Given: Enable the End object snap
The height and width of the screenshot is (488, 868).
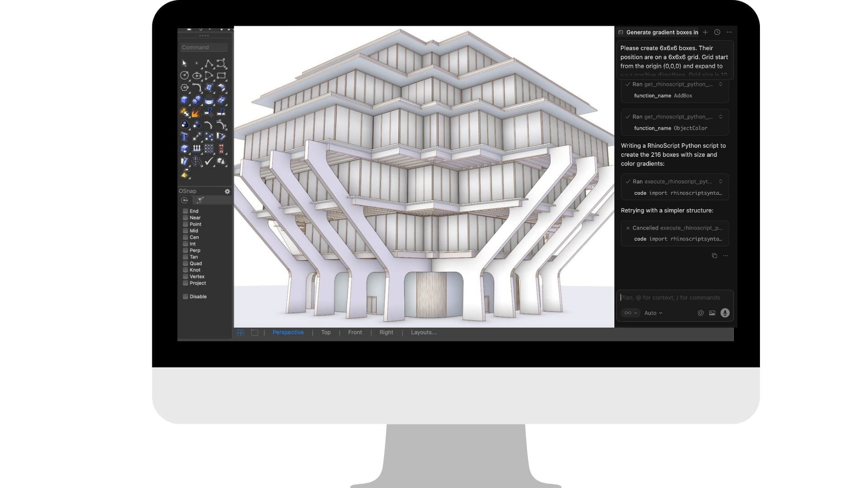Looking at the screenshot, I should [x=185, y=211].
